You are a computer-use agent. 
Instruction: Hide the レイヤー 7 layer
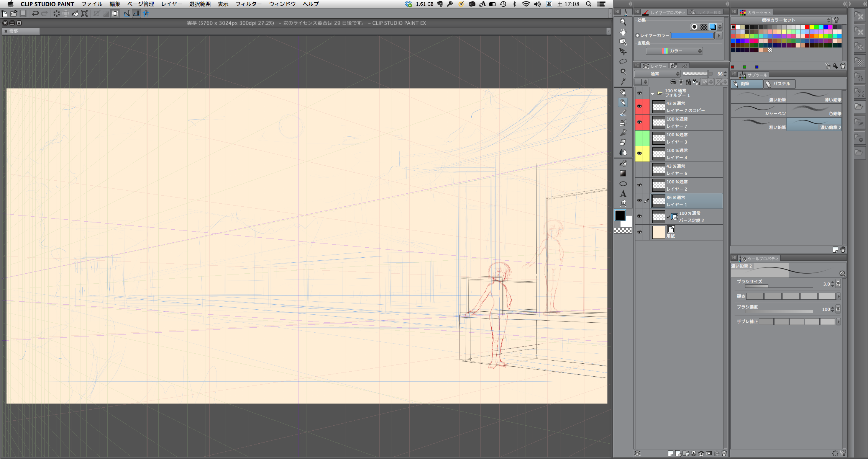tap(639, 123)
